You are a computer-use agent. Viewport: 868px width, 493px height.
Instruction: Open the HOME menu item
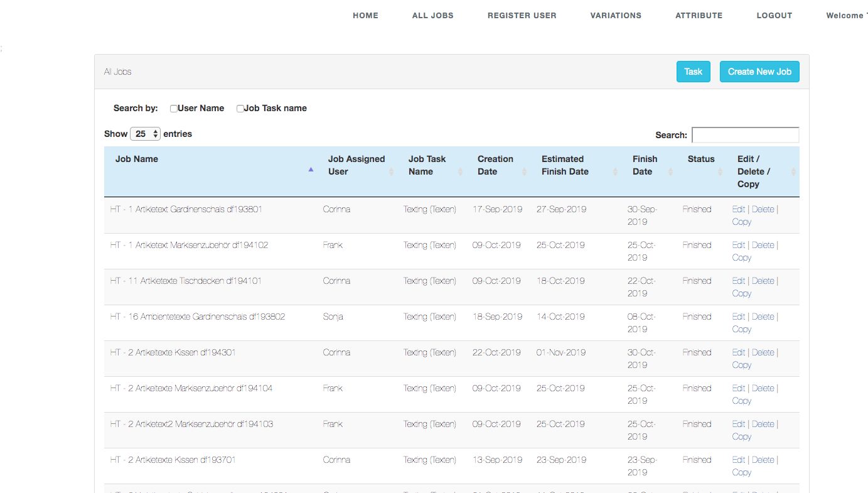365,16
